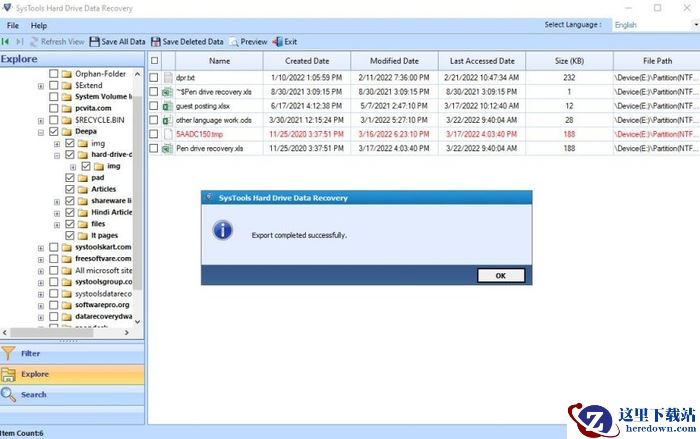Screen dimensions: 700x439
Task: Open Preview from the toolbar
Action: pos(248,42)
